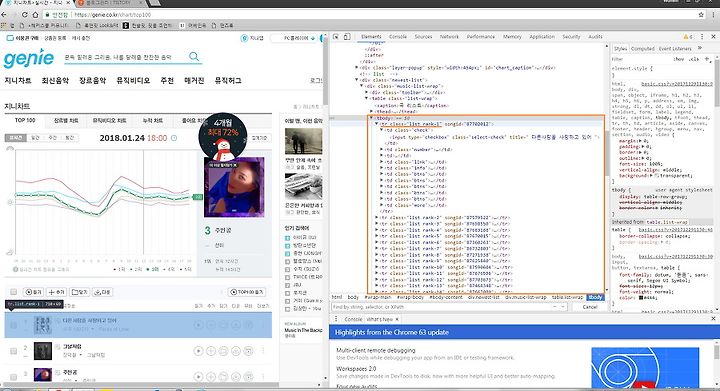720x391 pixels.
Task: Play song ranked 3 with play icon
Action: [198, 376]
